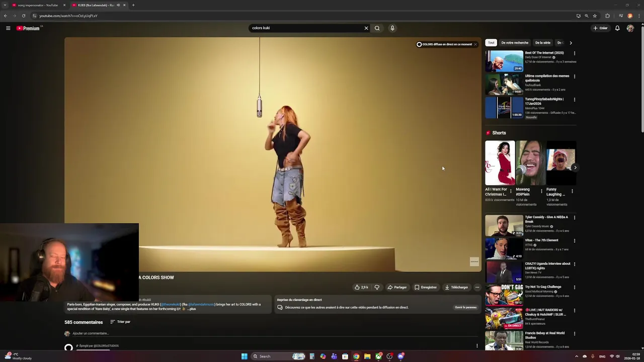Open the LIVE NUT RAIDERS stream
Viewport: 644px width, 362px height.
point(504,318)
